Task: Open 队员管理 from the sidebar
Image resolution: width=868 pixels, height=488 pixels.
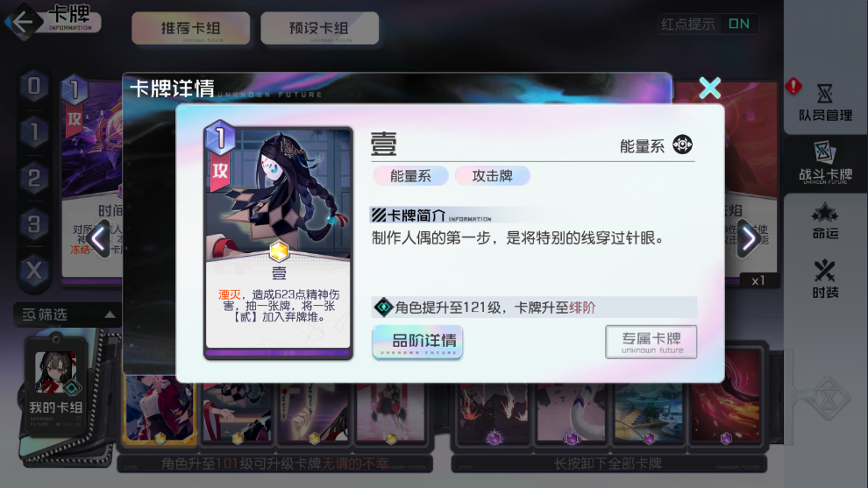Action: [825, 103]
